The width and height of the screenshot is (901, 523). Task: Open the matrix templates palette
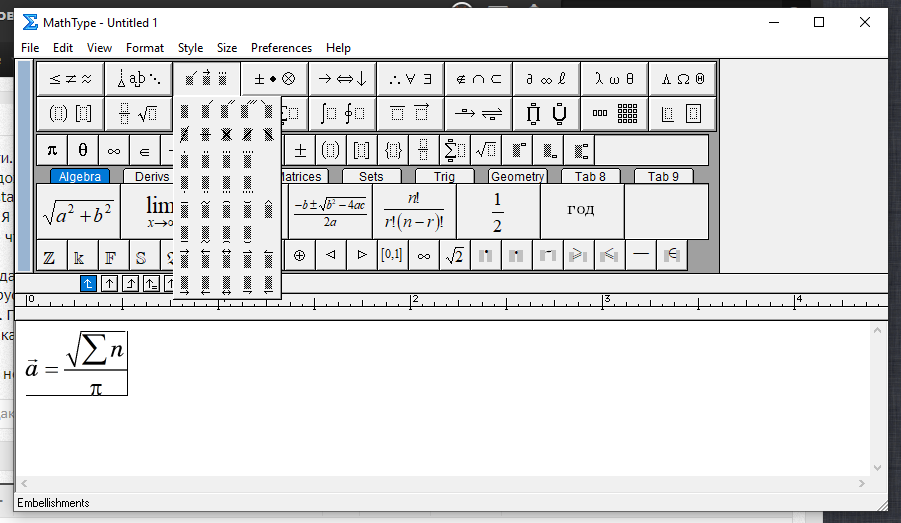614,113
